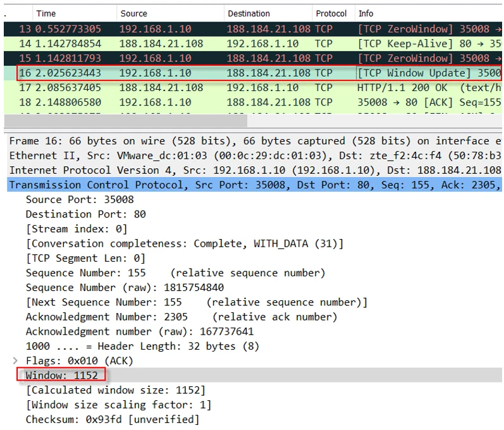Select the Checksum: 0x93fd field

(x=112, y=419)
